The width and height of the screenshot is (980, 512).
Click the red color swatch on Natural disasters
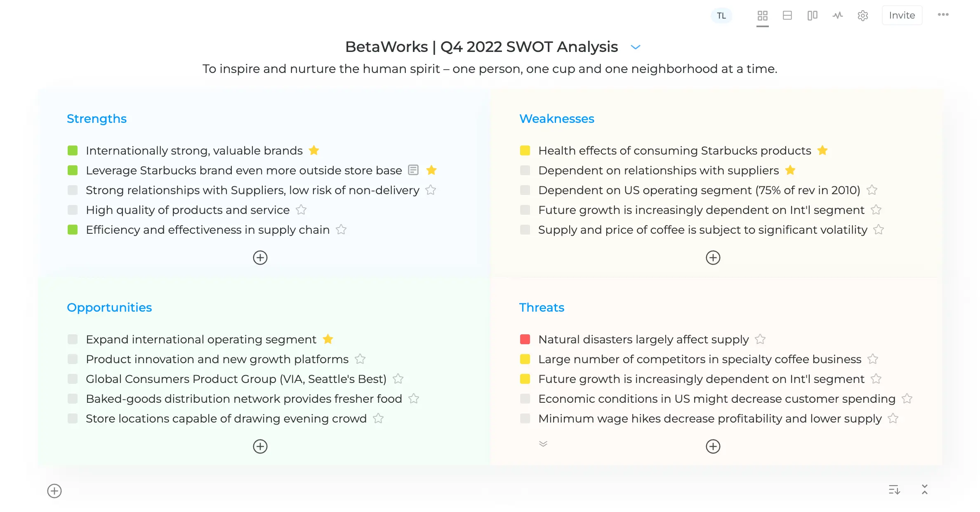tap(525, 339)
